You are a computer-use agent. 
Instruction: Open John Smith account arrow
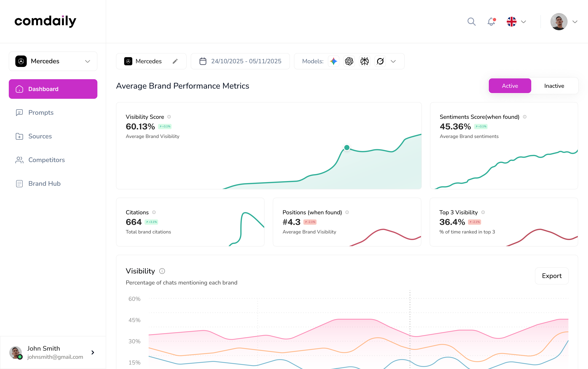pos(93,352)
